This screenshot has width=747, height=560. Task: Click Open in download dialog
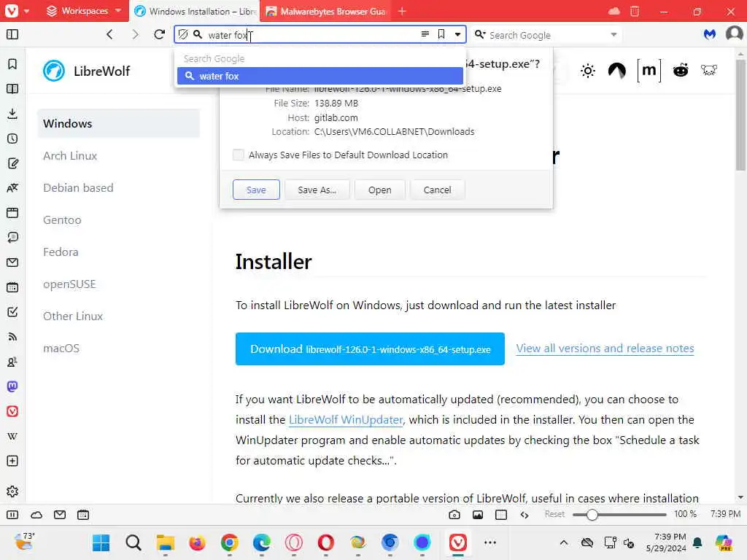379,190
